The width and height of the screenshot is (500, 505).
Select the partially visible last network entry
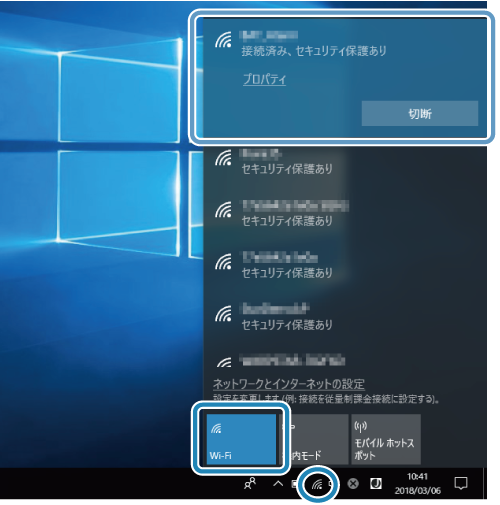345,361
